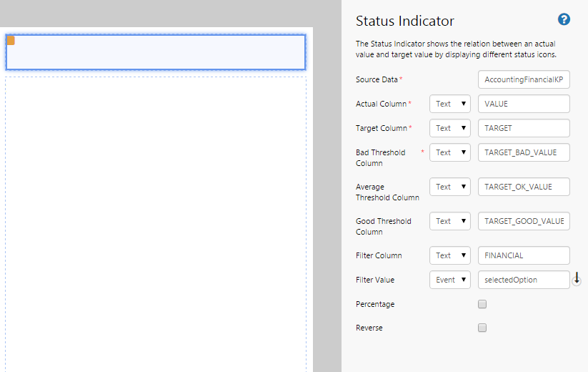Select the highlighted status indicator widget on canvas
The width and height of the screenshot is (588, 372).
tap(156, 52)
